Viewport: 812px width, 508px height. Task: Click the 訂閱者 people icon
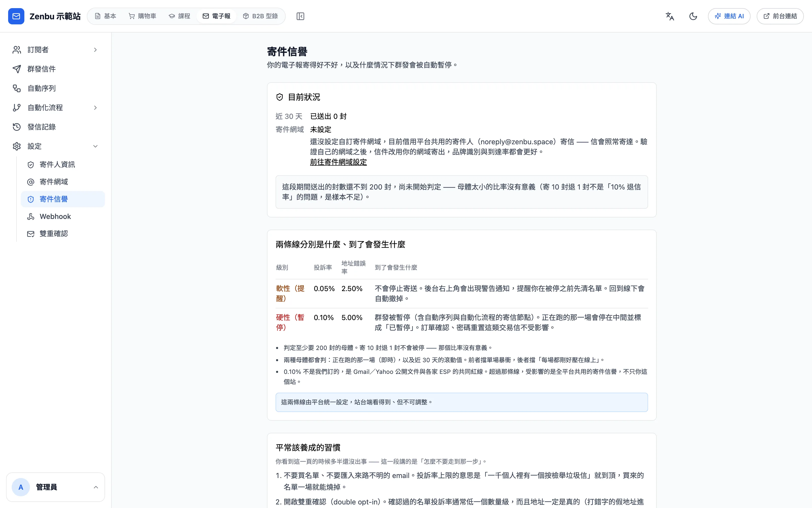[17, 50]
